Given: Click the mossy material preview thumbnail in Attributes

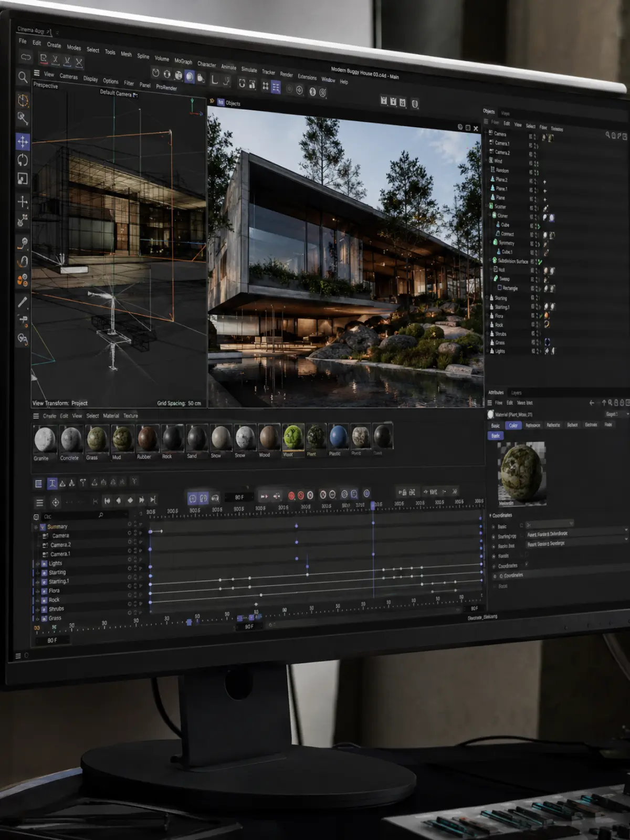Looking at the screenshot, I should click(x=521, y=474).
